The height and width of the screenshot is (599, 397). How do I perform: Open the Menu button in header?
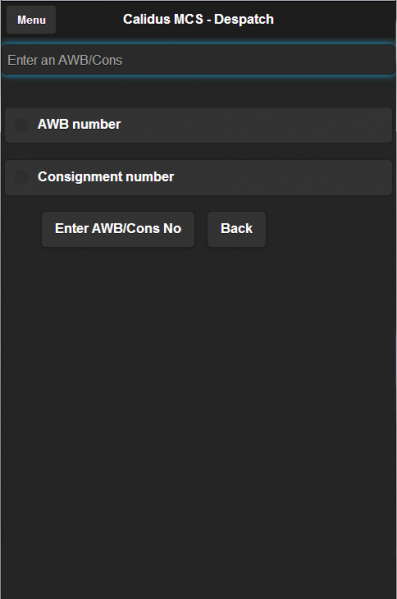pyautogui.click(x=31, y=20)
